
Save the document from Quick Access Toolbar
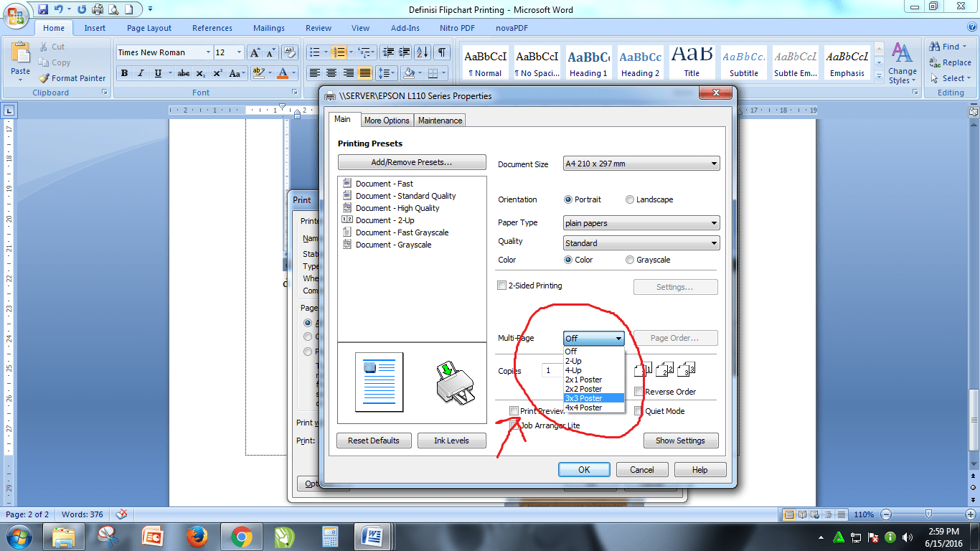[43, 9]
